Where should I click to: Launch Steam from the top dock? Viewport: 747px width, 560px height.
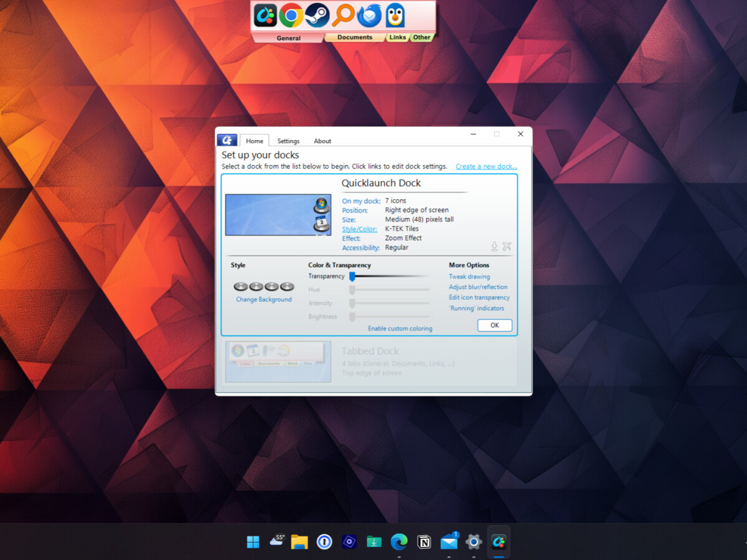tap(317, 15)
